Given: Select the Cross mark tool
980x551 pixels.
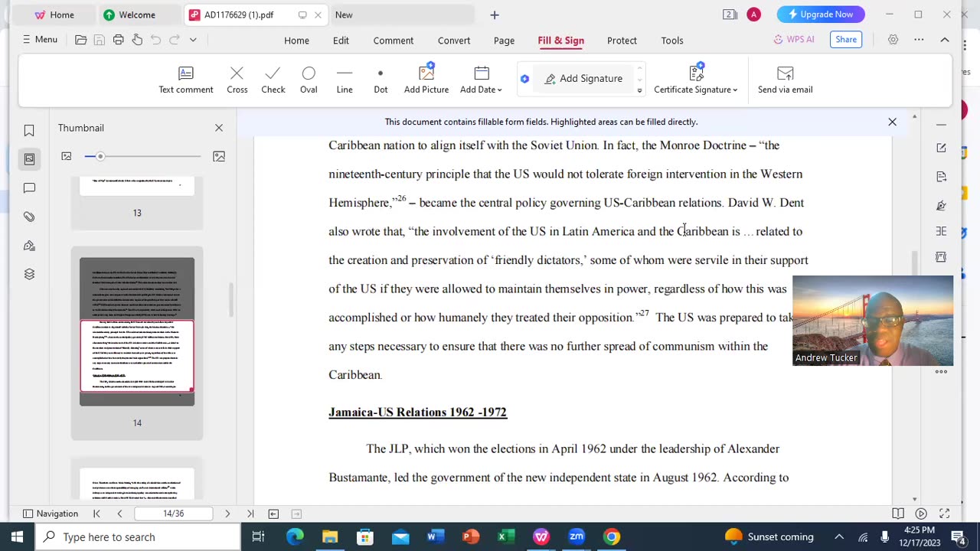Looking at the screenshot, I should pos(237,80).
